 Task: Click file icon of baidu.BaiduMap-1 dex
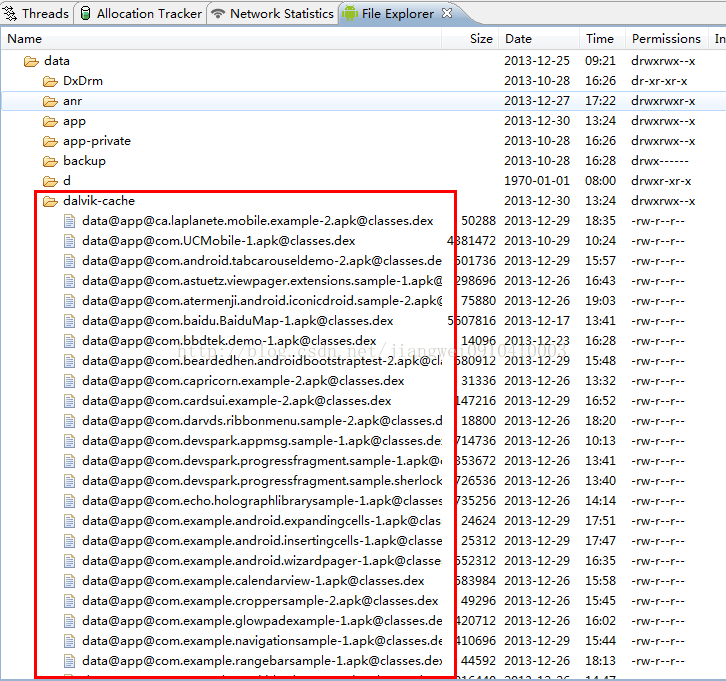tap(69, 321)
